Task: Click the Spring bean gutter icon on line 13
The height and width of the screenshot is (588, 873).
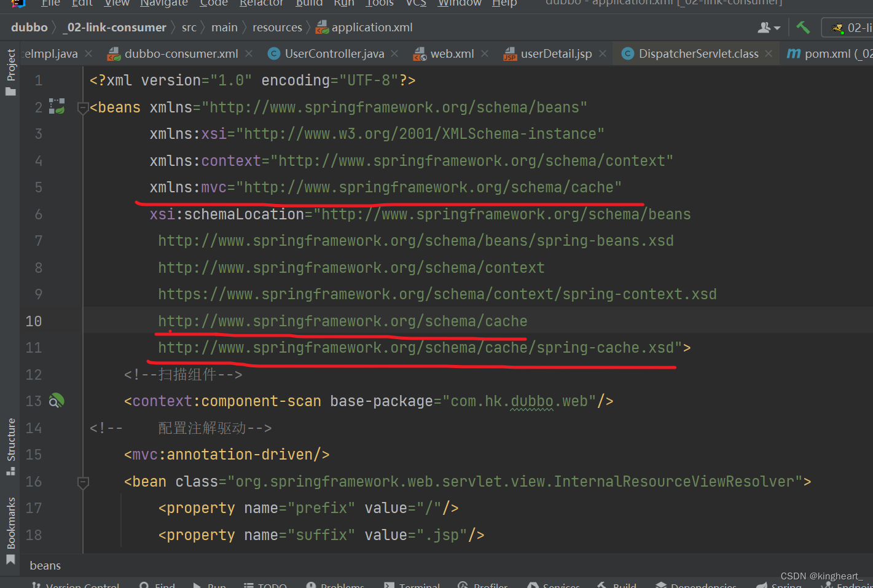Action: click(x=56, y=401)
